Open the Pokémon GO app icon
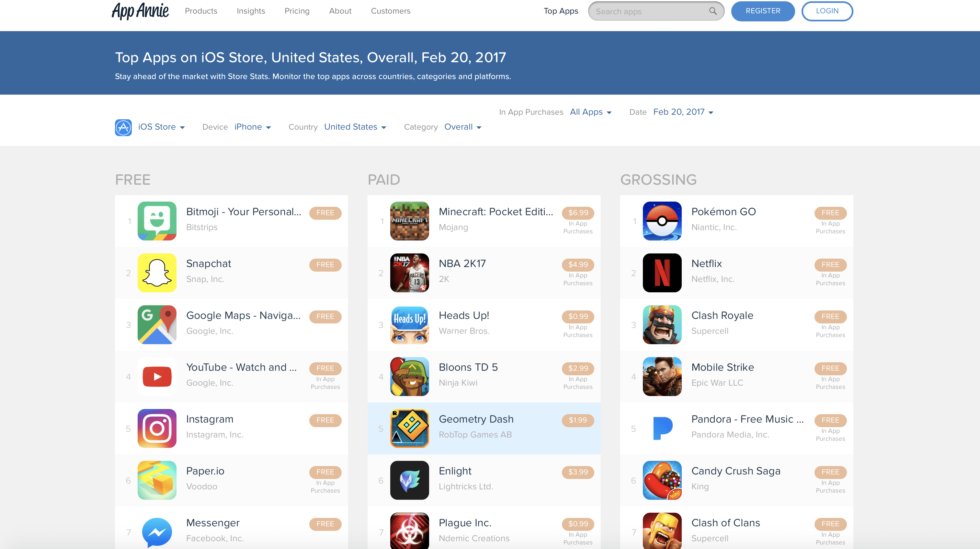 [x=662, y=221]
